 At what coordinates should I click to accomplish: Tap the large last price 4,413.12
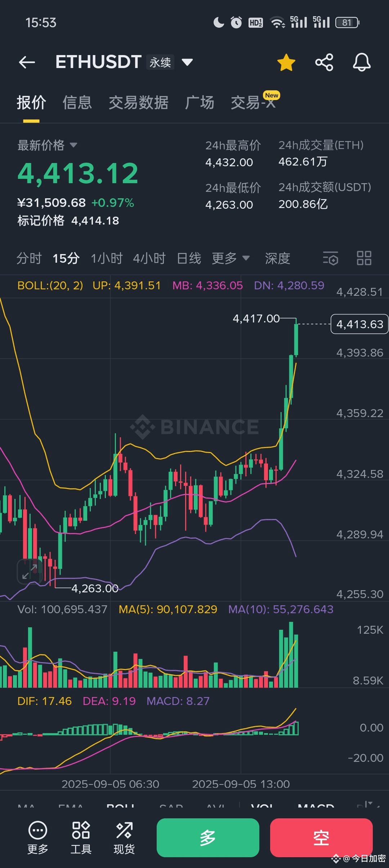(x=78, y=173)
